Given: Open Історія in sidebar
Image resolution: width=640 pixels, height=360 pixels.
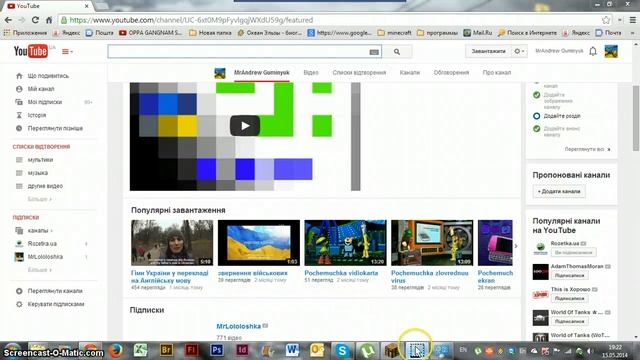Looking at the screenshot, I should pos(37,115).
